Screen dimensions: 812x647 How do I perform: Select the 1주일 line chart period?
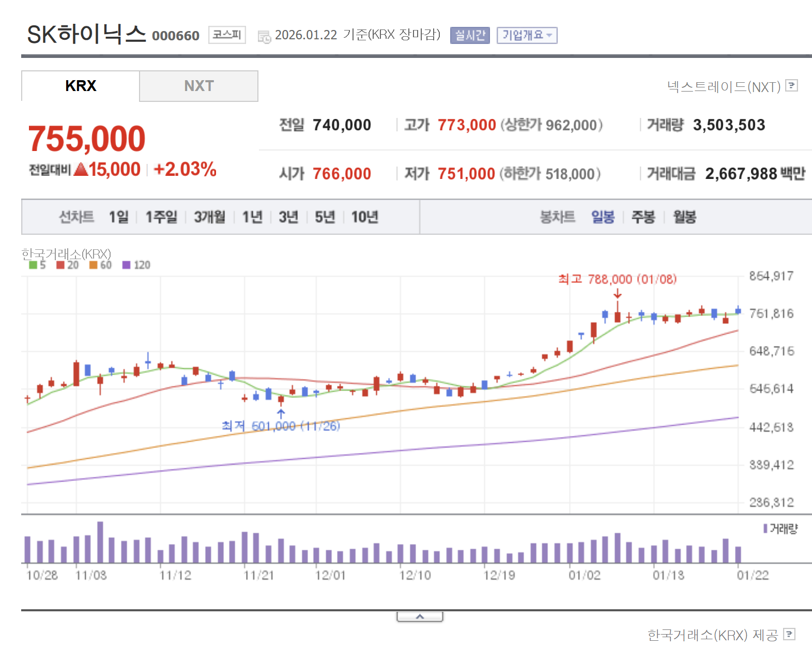tap(161, 217)
